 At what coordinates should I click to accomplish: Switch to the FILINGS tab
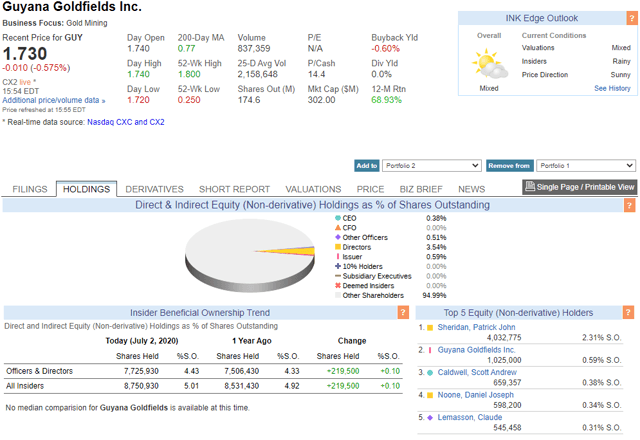(30, 189)
